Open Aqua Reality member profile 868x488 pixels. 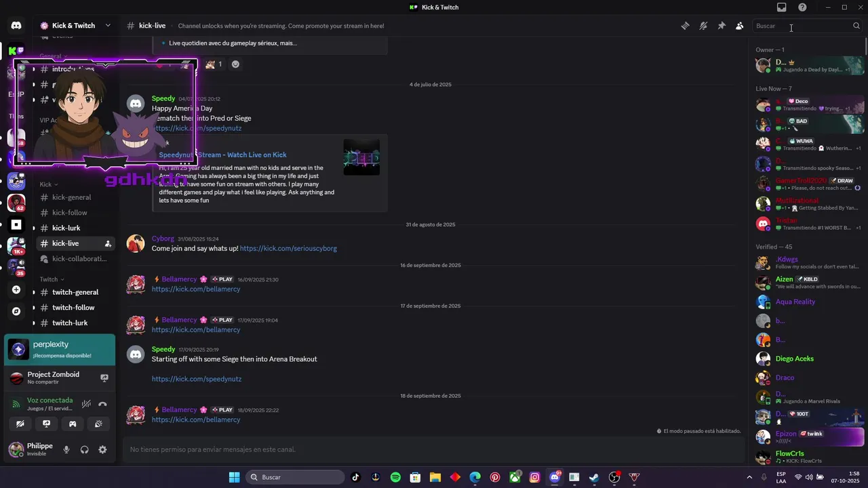[x=810, y=302]
